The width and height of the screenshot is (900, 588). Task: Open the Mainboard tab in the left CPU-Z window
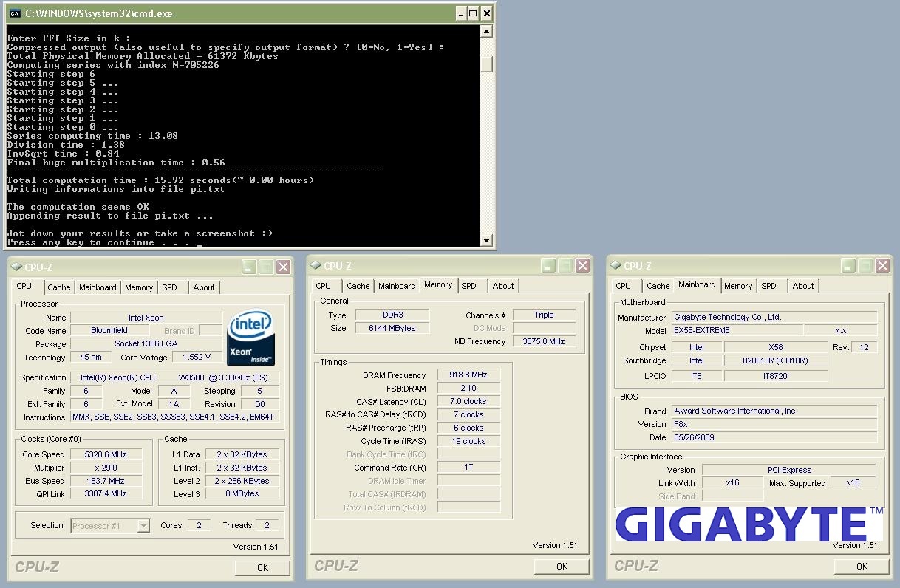98,287
